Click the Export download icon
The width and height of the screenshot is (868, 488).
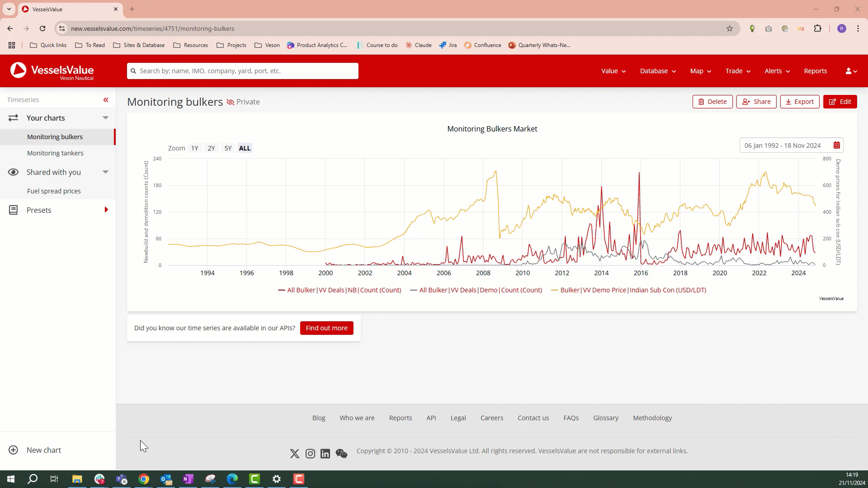[x=788, y=102]
